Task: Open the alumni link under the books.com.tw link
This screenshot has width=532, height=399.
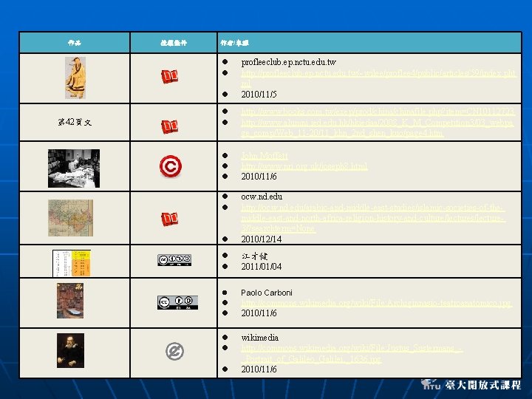Action: 378,127
